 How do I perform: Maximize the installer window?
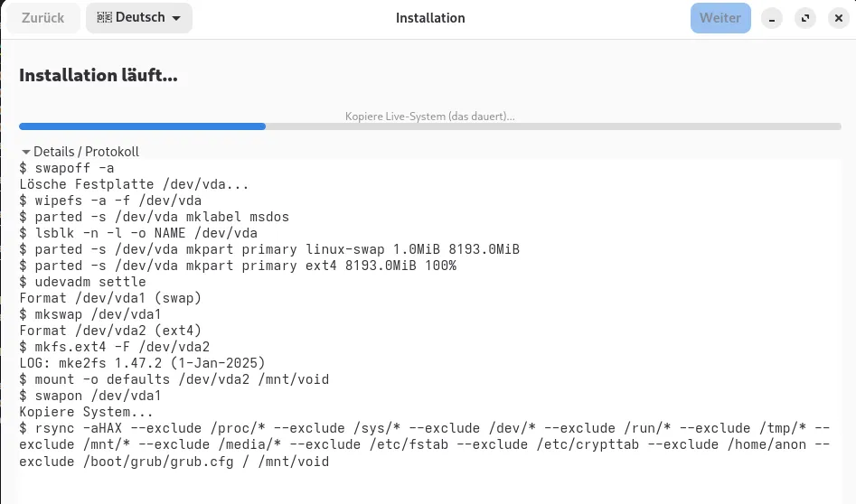[x=804, y=18]
